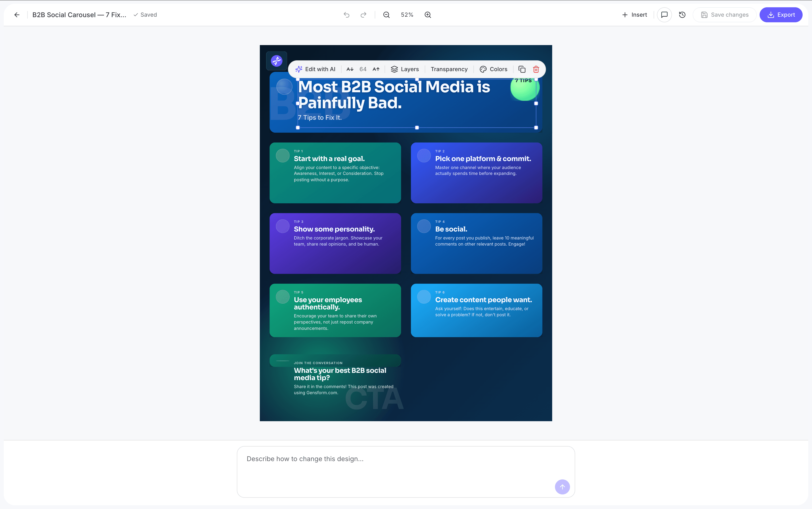Select the Be social. heading
The height and width of the screenshot is (509, 812).
tap(451, 229)
